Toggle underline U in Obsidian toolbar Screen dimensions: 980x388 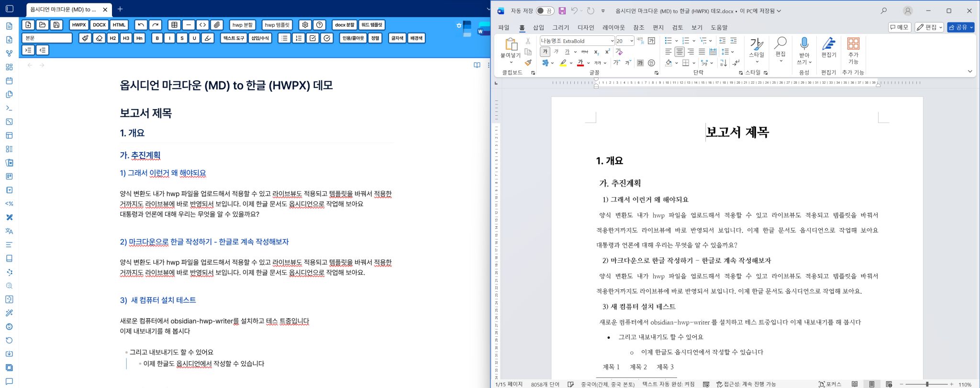point(194,38)
